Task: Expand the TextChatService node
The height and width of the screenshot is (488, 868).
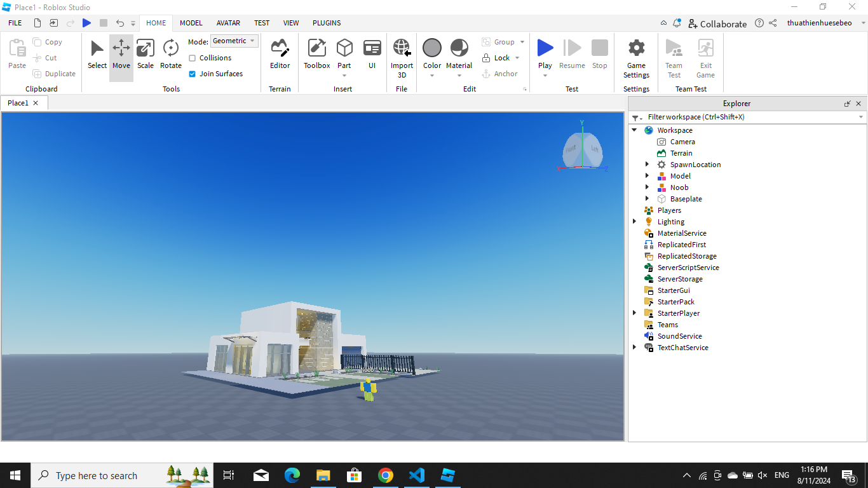Action: pyautogui.click(x=634, y=348)
